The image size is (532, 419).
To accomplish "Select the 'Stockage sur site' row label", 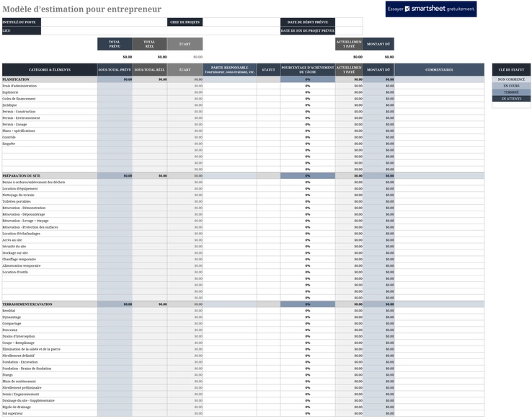I will (x=15, y=253).
